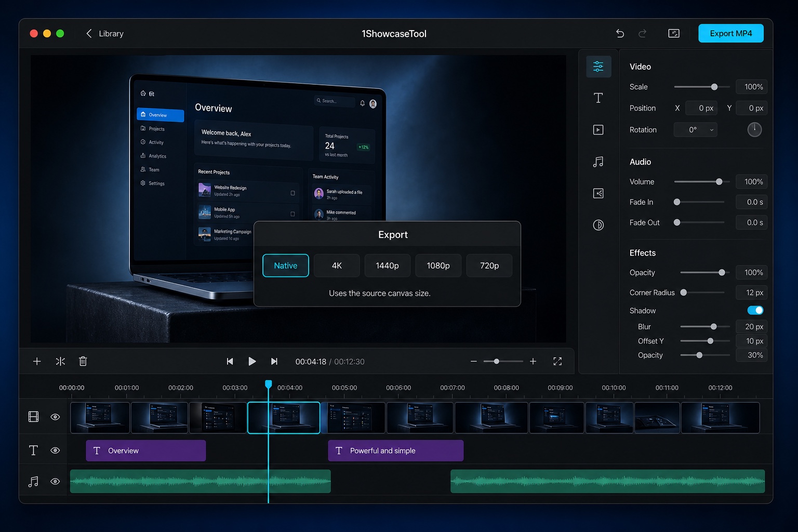Click the redo arrow icon
Screen dimensions: 798x532
[643, 33]
